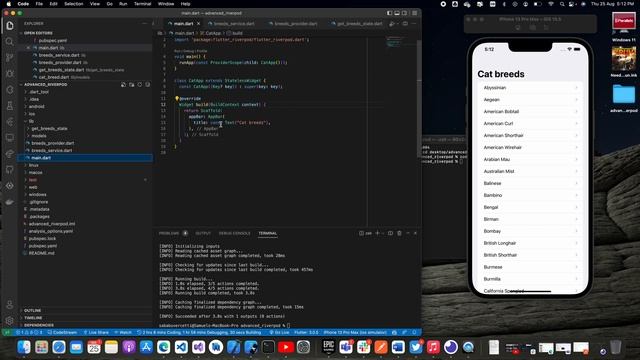Image resolution: width=640 pixels, height=360 pixels.
Task: Open the Terminal menu in menu bar
Action: point(142,4)
